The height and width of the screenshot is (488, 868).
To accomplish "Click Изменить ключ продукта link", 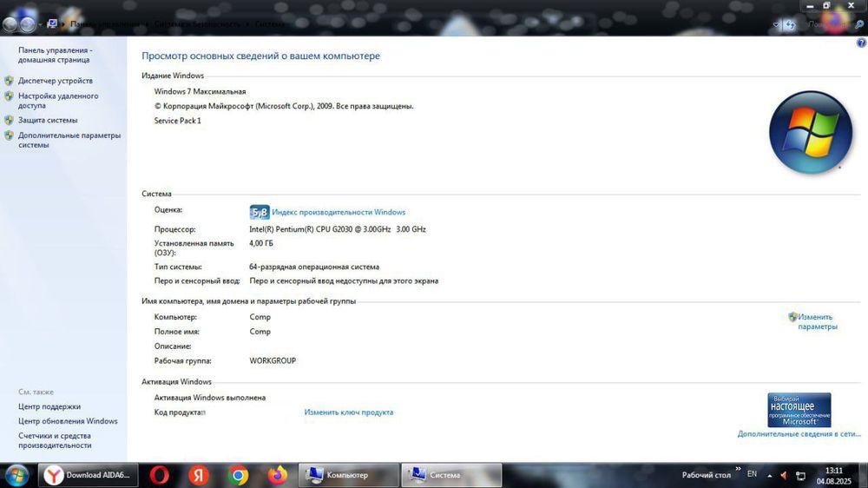I will 349,412.
